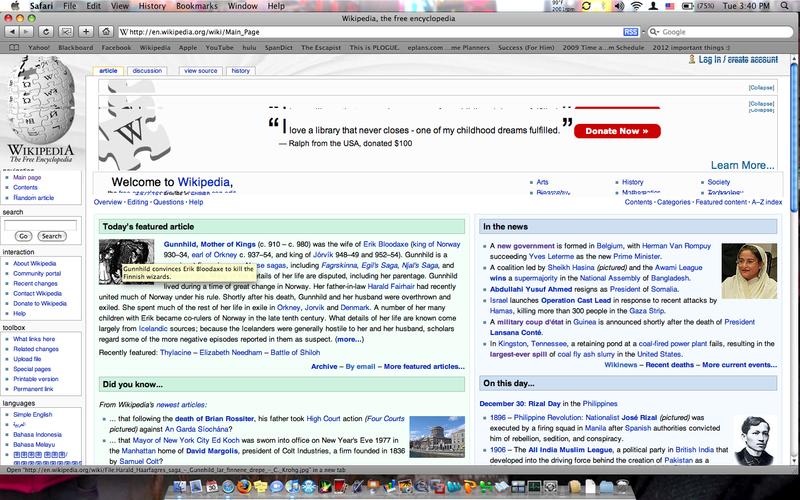Add a bookmark with the plus button
This screenshot has height=500, width=800.
tap(86, 32)
